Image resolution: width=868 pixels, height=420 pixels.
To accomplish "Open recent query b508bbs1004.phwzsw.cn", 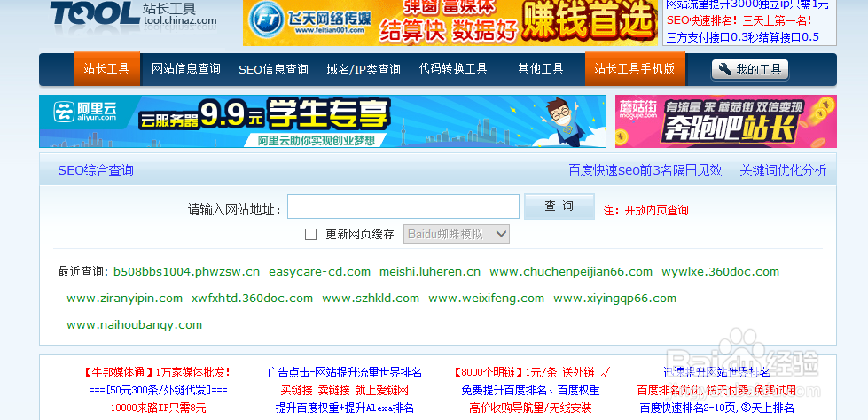I will (x=186, y=272).
